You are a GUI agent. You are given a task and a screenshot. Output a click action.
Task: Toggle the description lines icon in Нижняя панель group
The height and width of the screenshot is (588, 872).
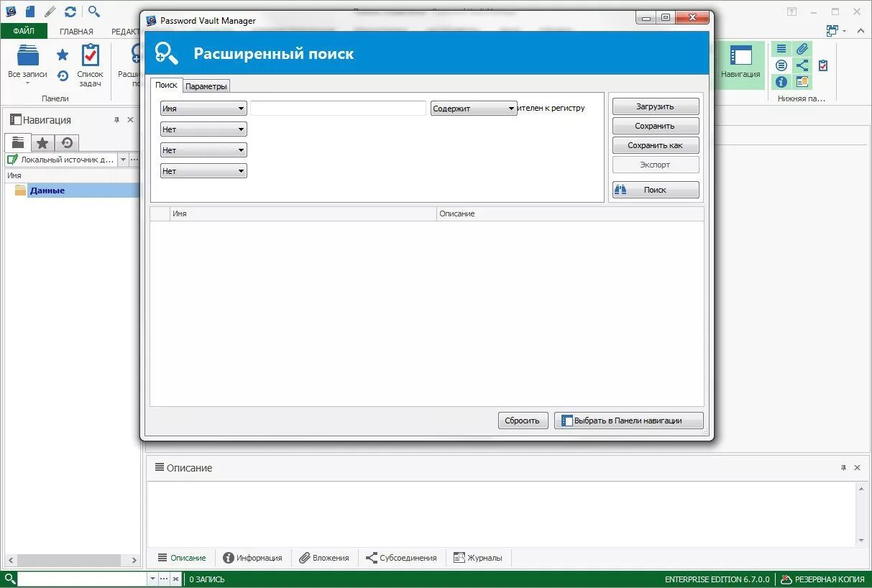click(781, 49)
